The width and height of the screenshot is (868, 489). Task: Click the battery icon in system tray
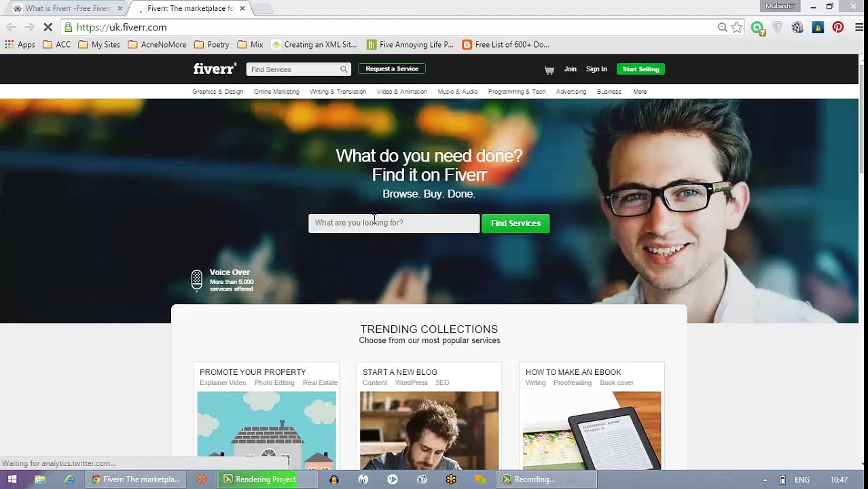782,479
